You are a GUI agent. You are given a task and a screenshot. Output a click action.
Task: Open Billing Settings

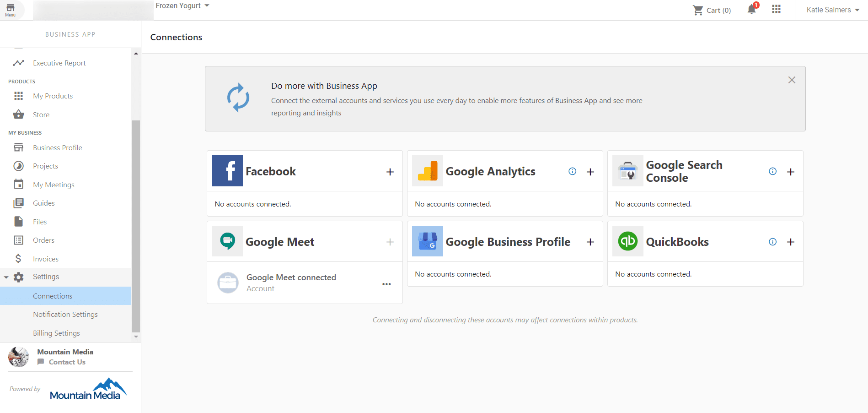[x=56, y=333]
